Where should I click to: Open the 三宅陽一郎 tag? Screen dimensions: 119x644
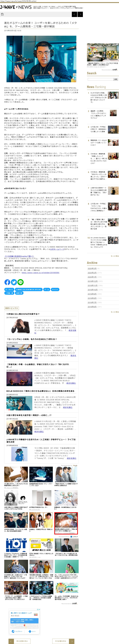coord(9,293)
